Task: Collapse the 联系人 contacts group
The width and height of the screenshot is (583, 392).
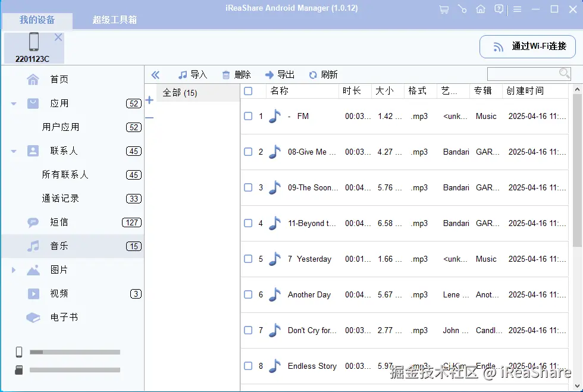Action: pyautogui.click(x=13, y=150)
